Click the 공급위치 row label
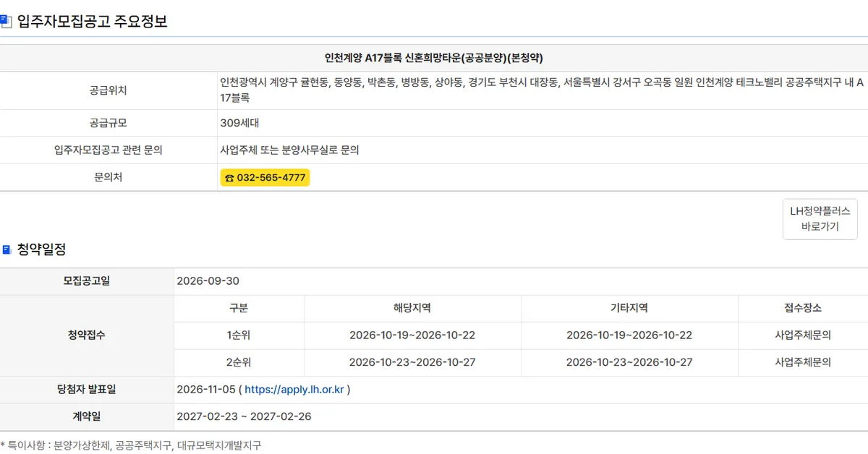Image resolution: width=868 pixels, height=454 pixels. (109, 90)
